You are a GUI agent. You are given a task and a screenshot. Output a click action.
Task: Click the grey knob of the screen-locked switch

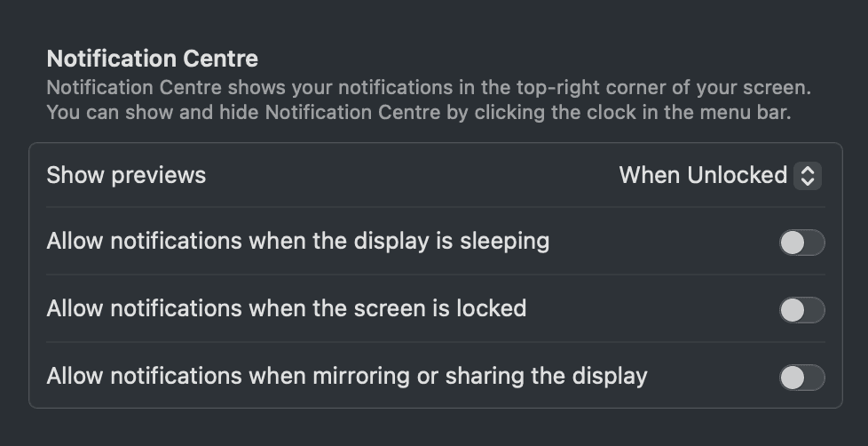point(793,309)
